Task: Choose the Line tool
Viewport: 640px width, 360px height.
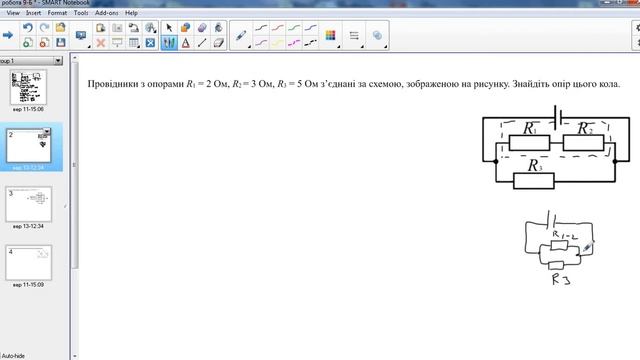Action: (202, 42)
